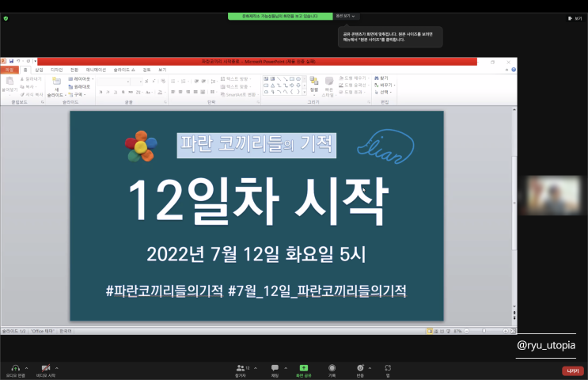
Task: Toggle Start Video (비디오 시작) camera button
Action: coord(46,370)
